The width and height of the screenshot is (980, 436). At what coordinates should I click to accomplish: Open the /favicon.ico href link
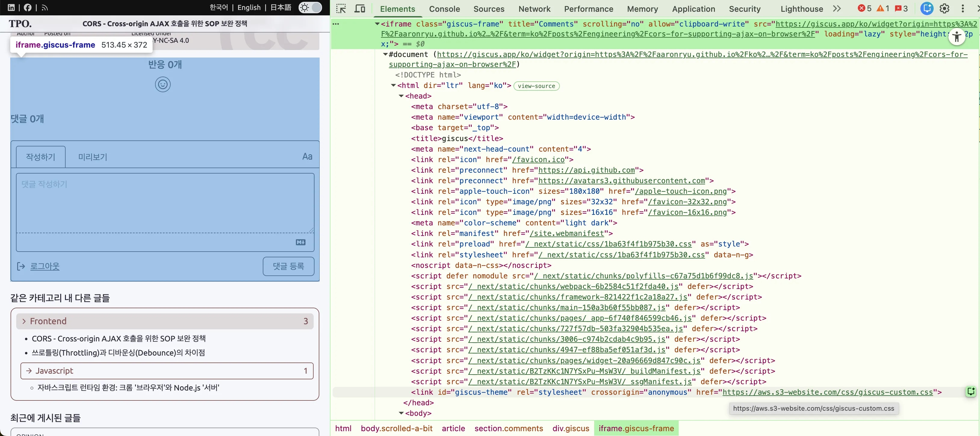[538, 160]
